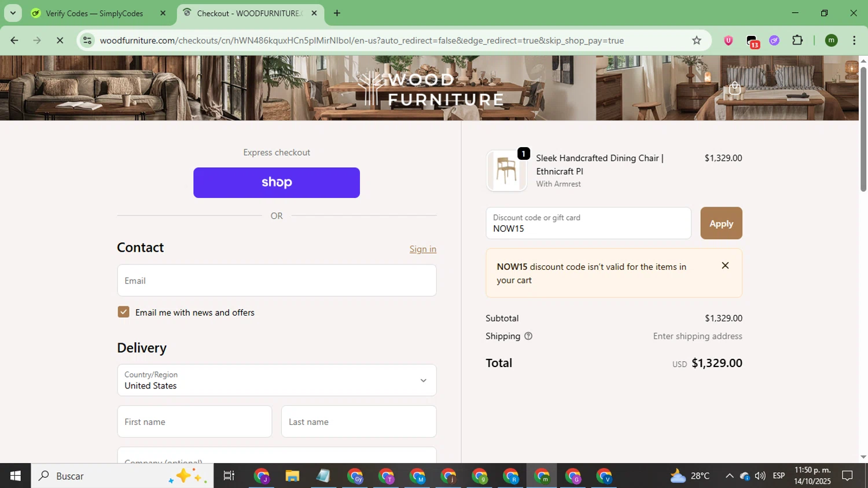This screenshot has height=488, width=868.
Task: Open the network status tray icon
Action: coord(745,476)
